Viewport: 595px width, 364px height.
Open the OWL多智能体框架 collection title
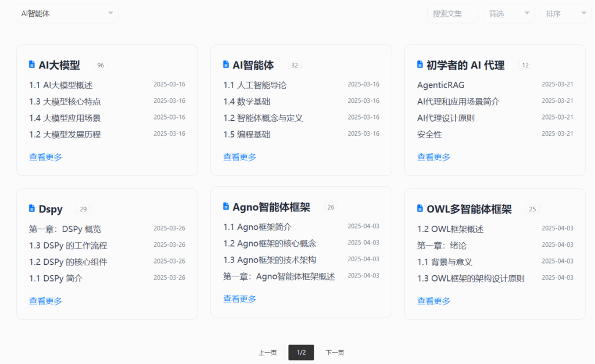coord(469,209)
